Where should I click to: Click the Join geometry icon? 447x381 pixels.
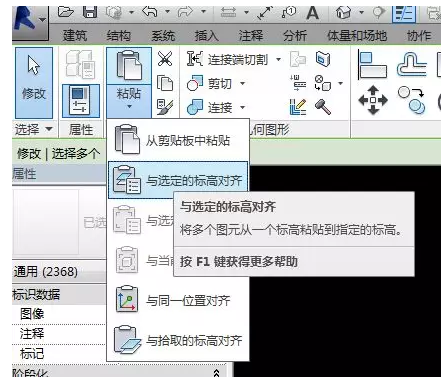[195, 107]
